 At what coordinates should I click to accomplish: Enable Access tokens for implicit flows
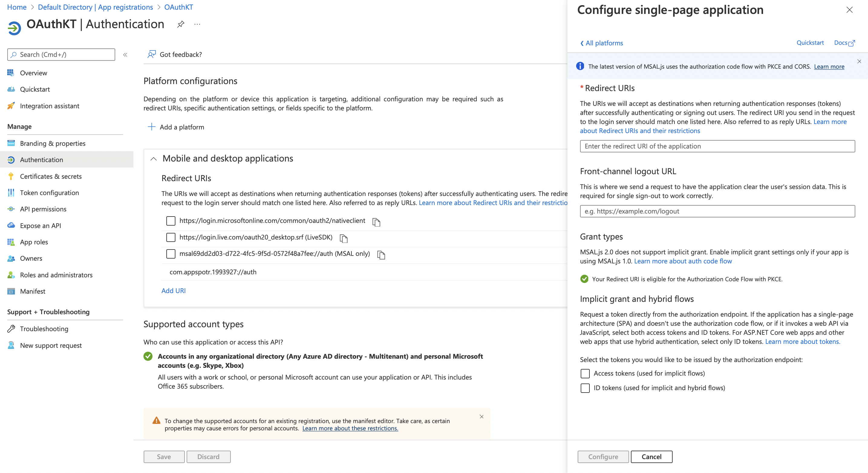click(585, 373)
